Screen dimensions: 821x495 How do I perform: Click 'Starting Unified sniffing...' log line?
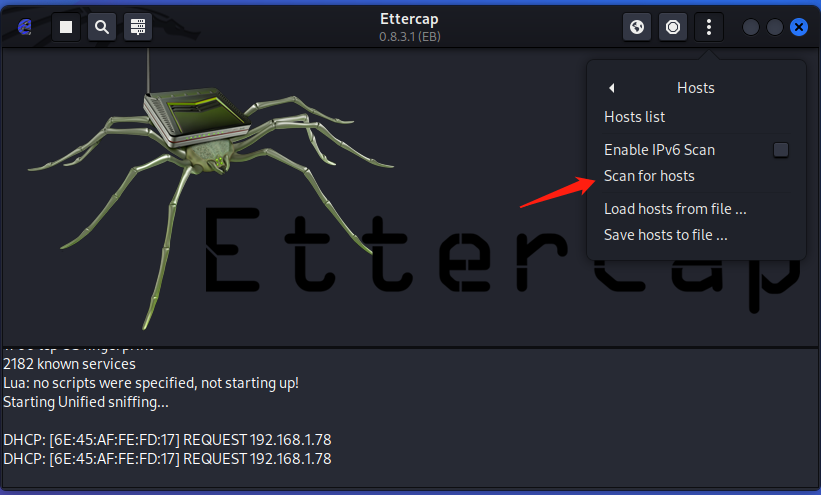86,402
